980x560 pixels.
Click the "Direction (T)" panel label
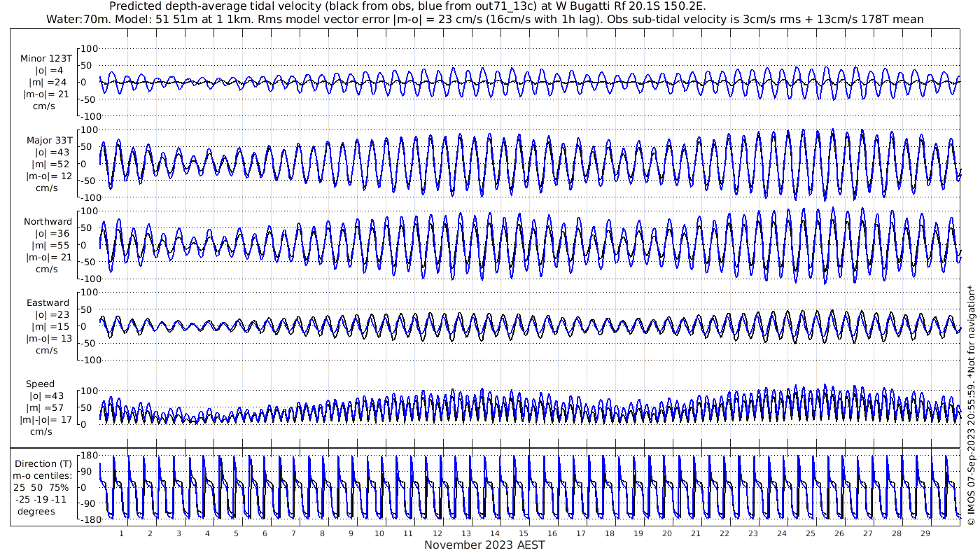[43, 464]
